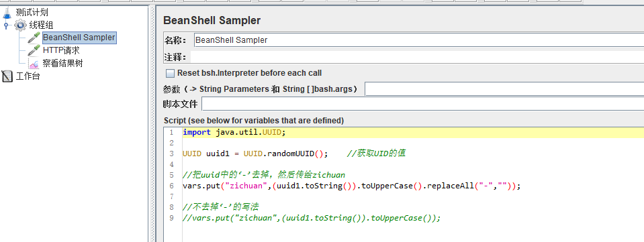
Task: Click into the 注释 comment field
Action: tap(417, 57)
